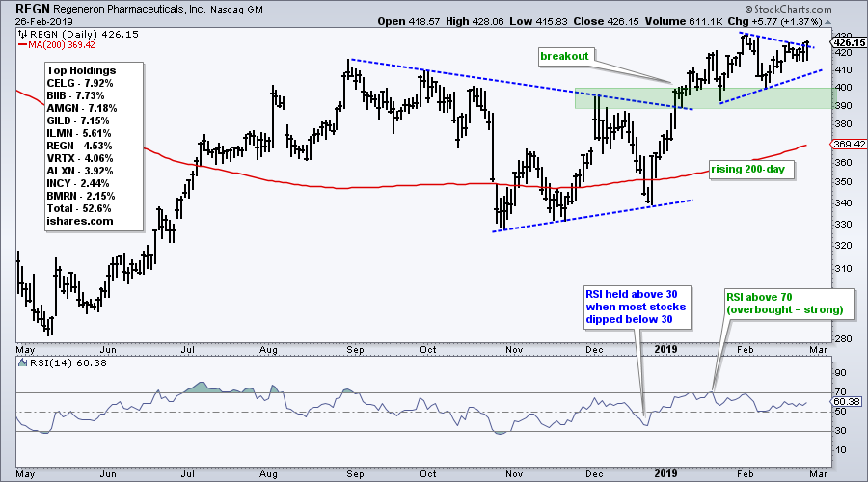Click the area icon beside RSI(14)
The image size is (868, 482).
coord(23,363)
